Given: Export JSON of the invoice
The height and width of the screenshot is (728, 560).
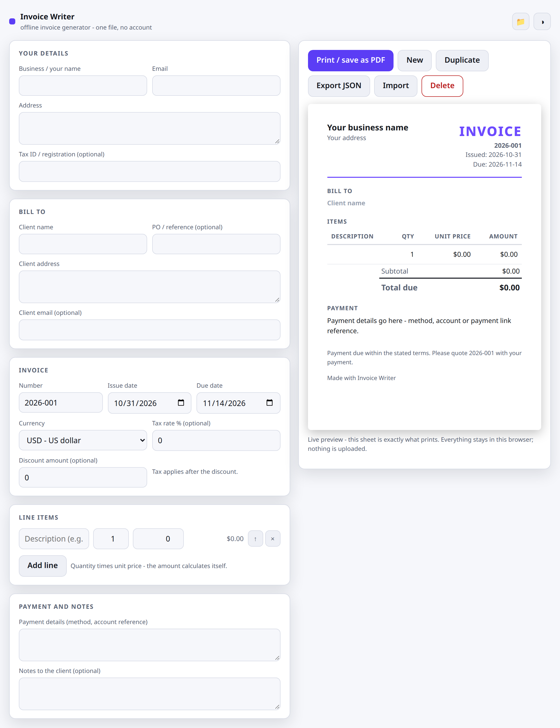Looking at the screenshot, I should 339,86.
